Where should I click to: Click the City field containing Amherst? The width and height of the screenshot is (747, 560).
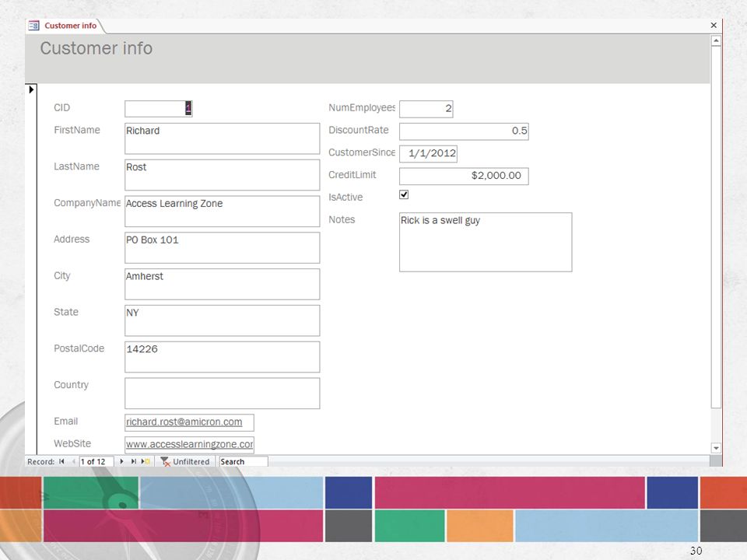[x=222, y=285]
